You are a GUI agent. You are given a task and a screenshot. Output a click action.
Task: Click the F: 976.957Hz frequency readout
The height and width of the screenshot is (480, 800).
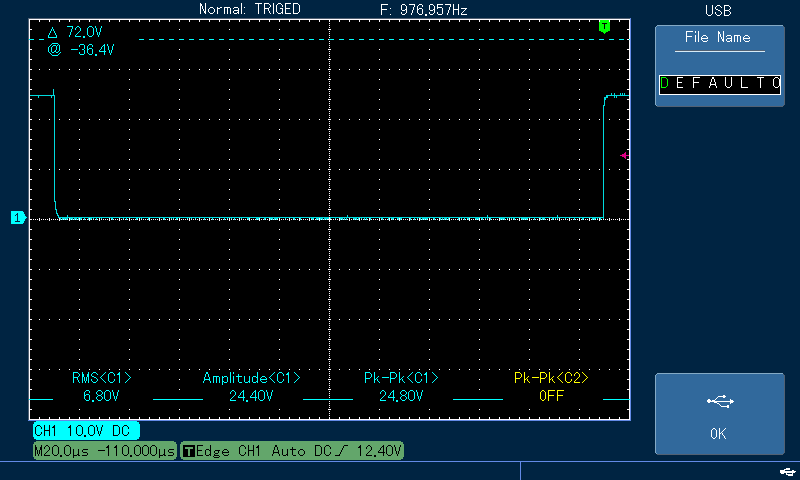coord(423,10)
